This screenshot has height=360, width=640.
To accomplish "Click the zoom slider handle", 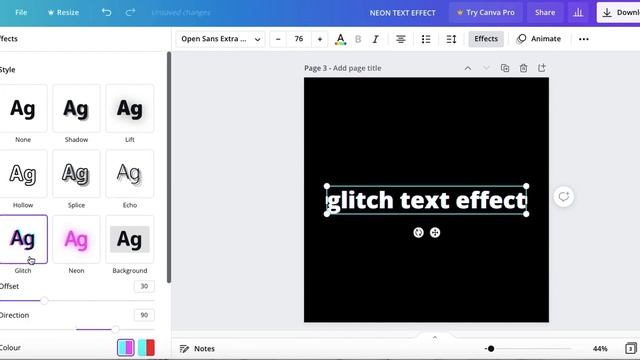I will point(491,349).
